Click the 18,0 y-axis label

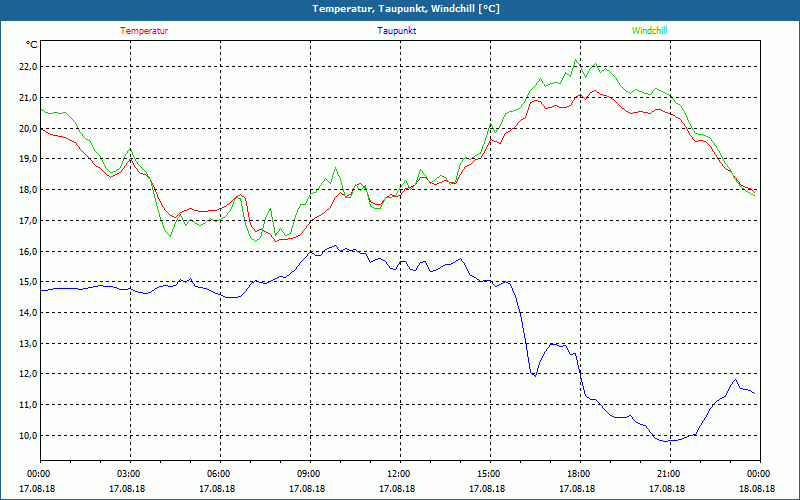coord(29,190)
